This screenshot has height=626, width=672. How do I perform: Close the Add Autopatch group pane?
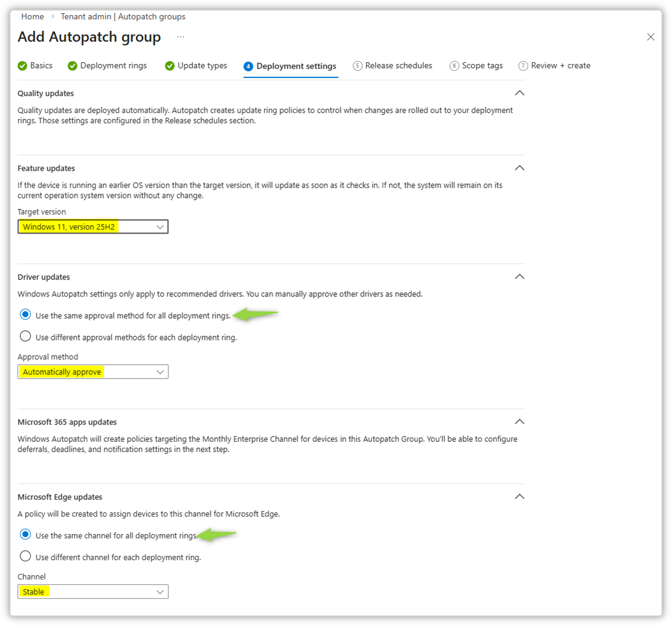[650, 37]
